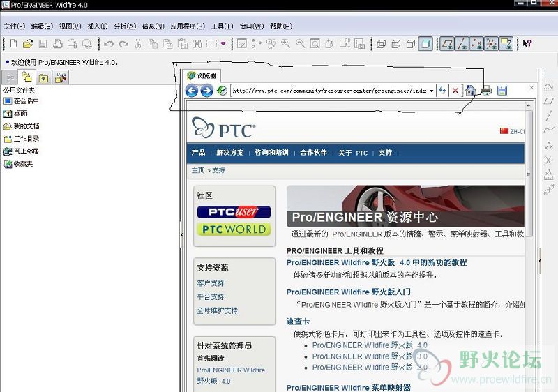The image size is (558, 392).
Task: Select 我的文档 folder
Action: coord(22,126)
